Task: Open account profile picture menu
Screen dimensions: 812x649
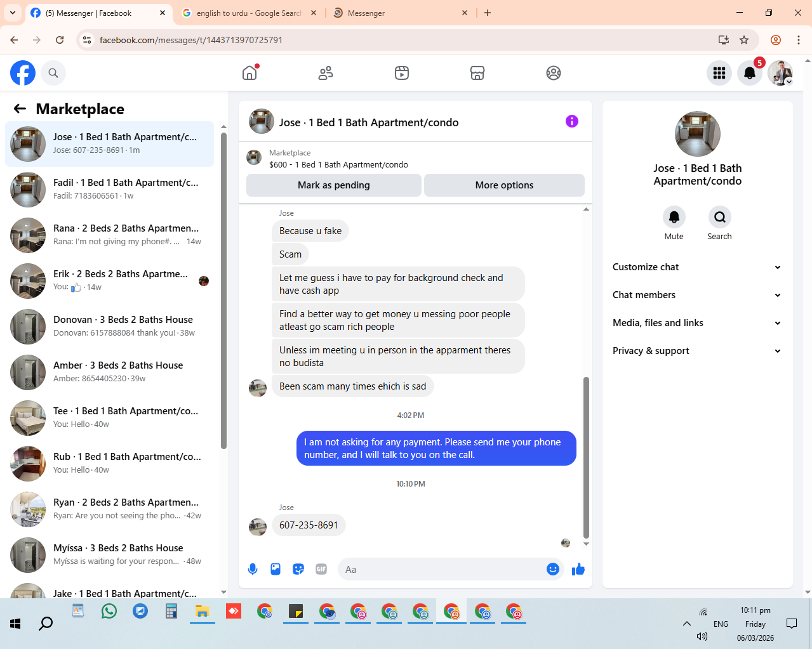Action: 780,73
